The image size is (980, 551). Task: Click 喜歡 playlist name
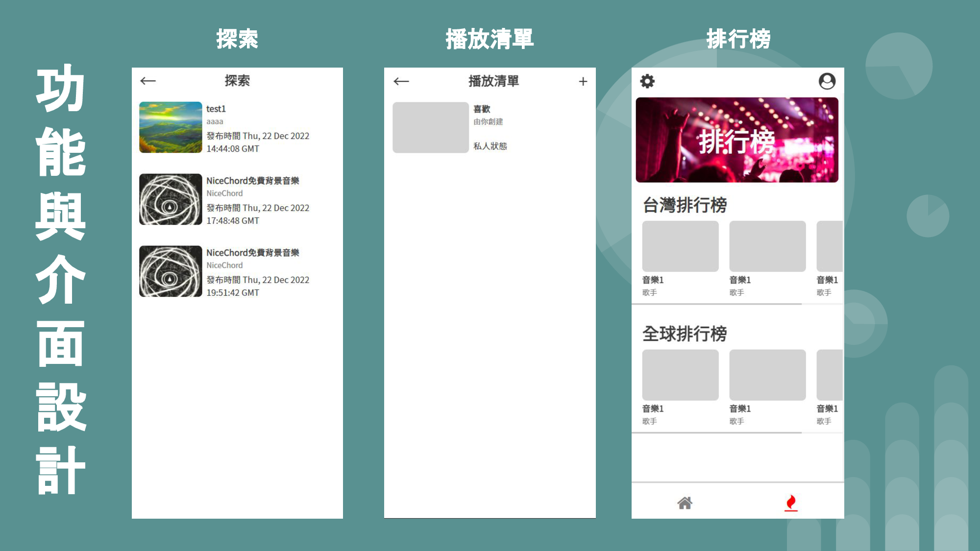[x=482, y=109]
